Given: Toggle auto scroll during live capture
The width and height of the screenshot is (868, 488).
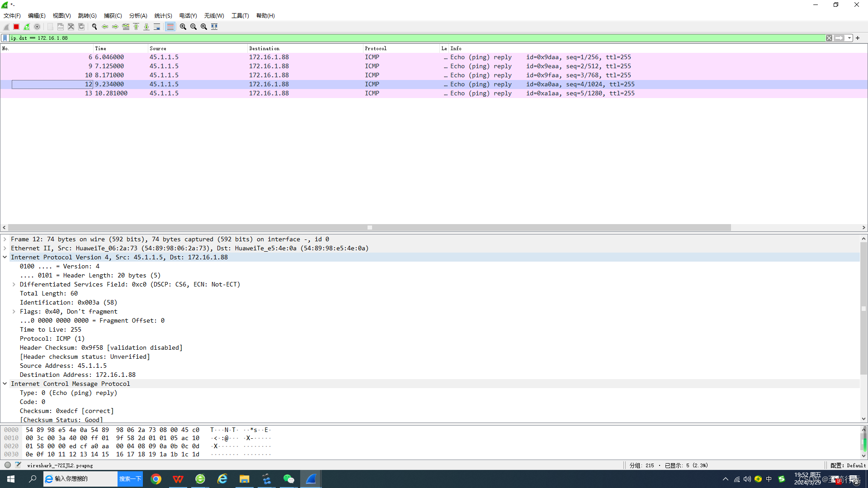Looking at the screenshot, I should (x=157, y=27).
